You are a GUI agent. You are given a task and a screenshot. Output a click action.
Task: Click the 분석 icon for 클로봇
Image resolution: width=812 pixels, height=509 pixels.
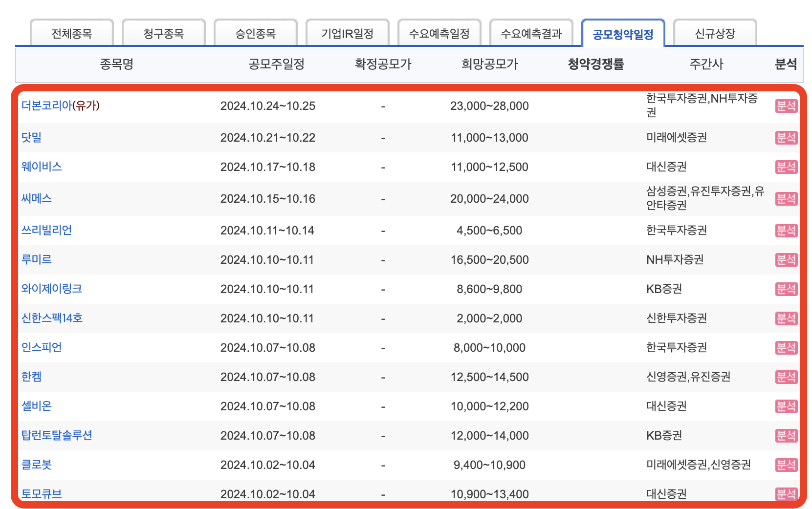(786, 465)
